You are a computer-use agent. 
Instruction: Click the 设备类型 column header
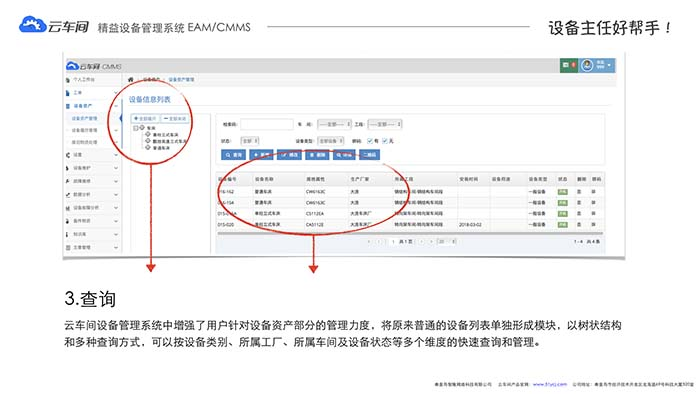pyautogui.click(x=538, y=179)
